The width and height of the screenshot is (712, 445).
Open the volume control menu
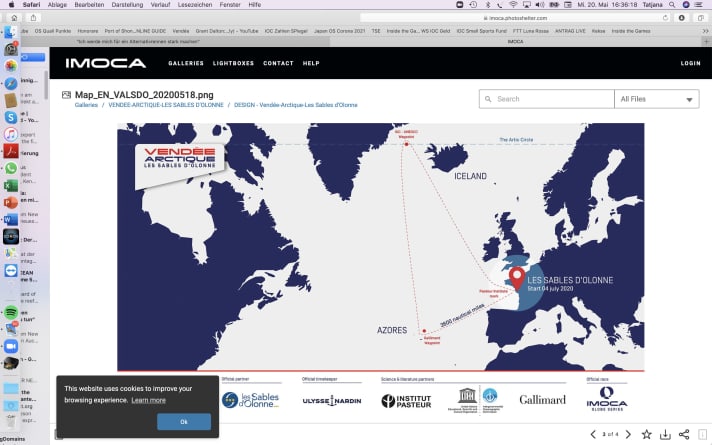(540, 5)
